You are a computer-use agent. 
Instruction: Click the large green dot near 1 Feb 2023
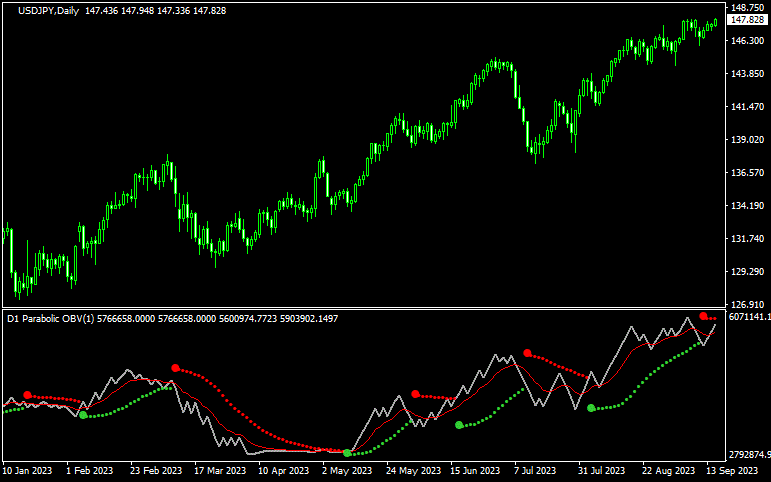pyautogui.click(x=83, y=415)
